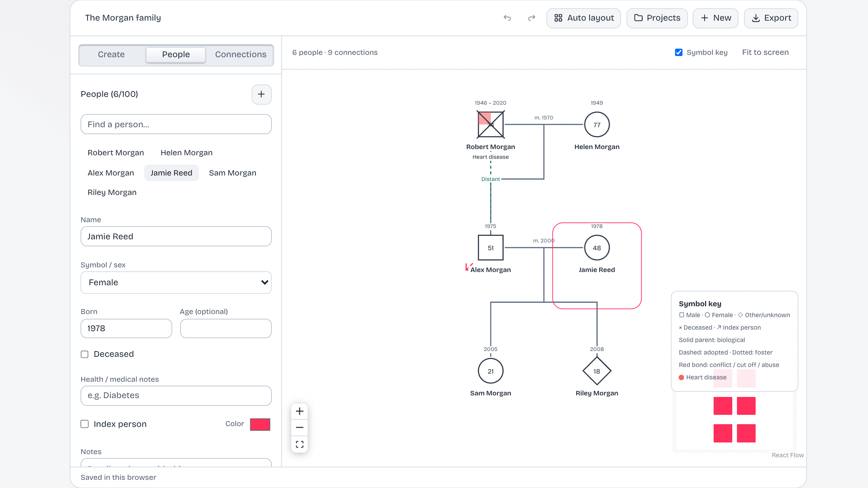The image size is (868, 488).
Task: Select Sam Morgan in people list
Action: tap(233, 173)
